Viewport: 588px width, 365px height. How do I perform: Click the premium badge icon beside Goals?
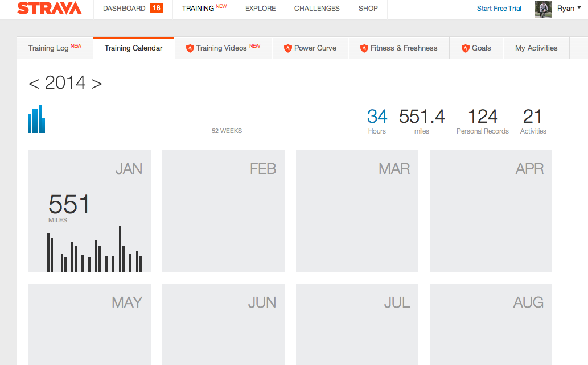pyautogui.click(x=466, y=48)
